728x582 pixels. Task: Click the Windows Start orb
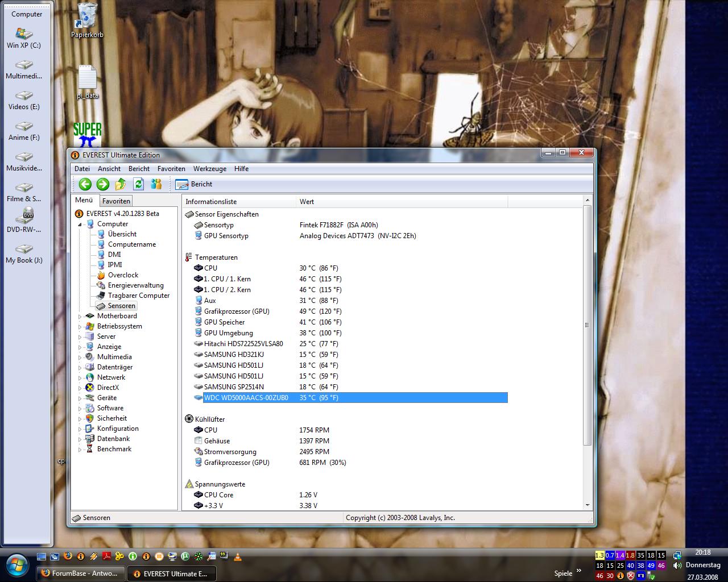(16, 564)
